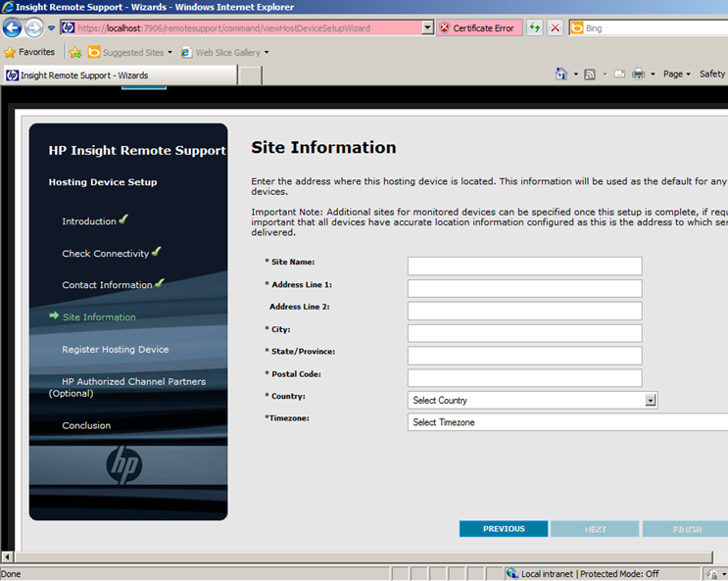Image resolution: width=728 pixels, height=581 pixels.
Task: Expand the Print options dropdown arrow
Action: [653, 73]
